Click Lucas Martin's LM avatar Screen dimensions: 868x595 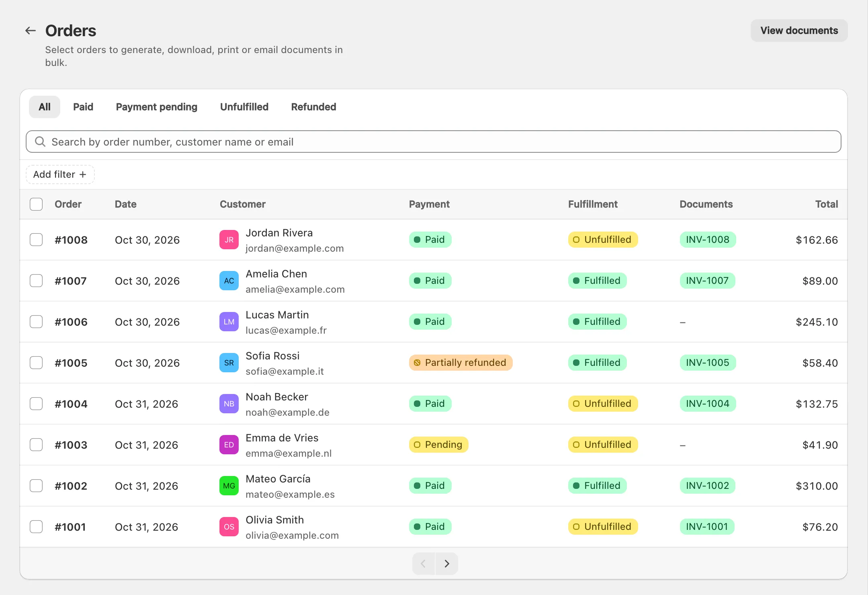point(229,322)
